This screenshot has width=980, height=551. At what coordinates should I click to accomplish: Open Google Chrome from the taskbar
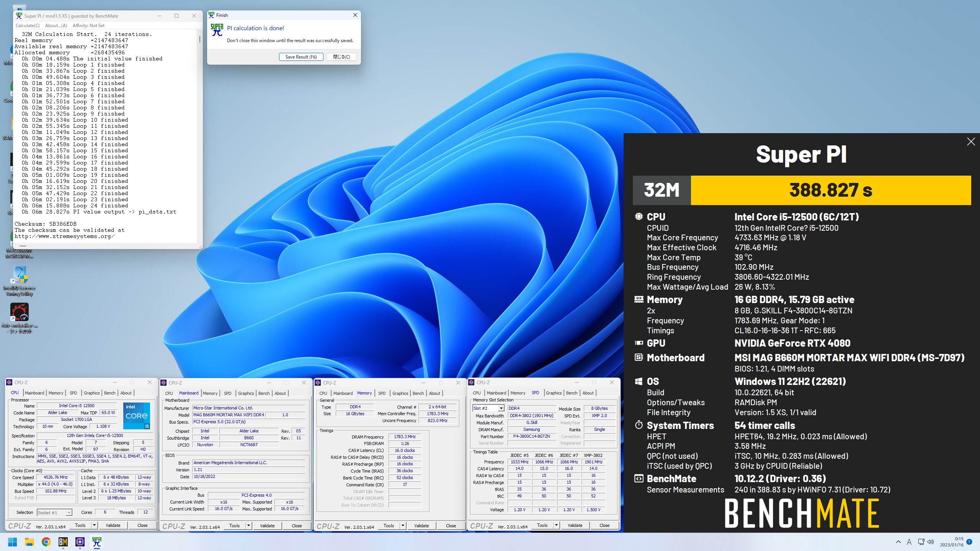point(46,542)
